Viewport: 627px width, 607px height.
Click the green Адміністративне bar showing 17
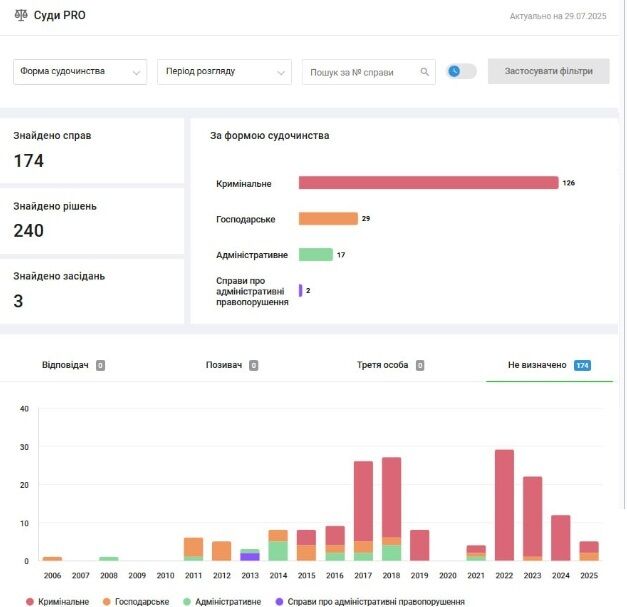point(315,254)
